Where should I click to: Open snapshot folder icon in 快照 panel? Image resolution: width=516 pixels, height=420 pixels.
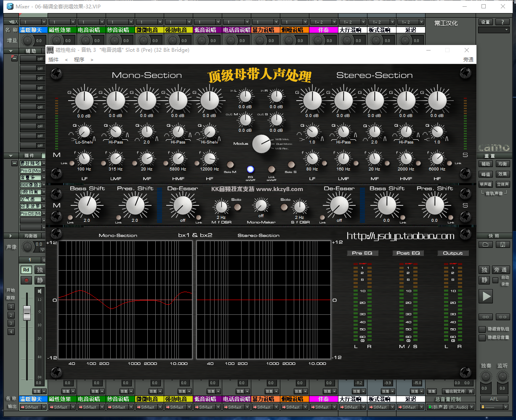pos(486,245)
